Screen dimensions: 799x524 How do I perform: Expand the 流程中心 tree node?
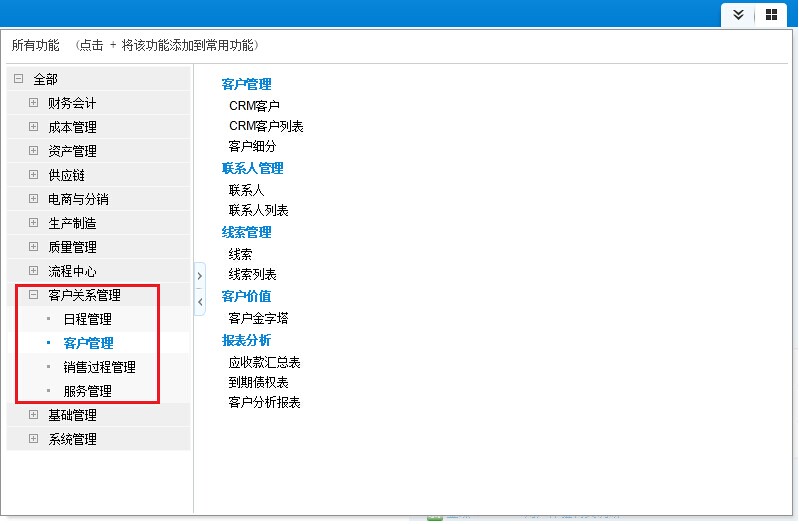click(x=34, y=270)
